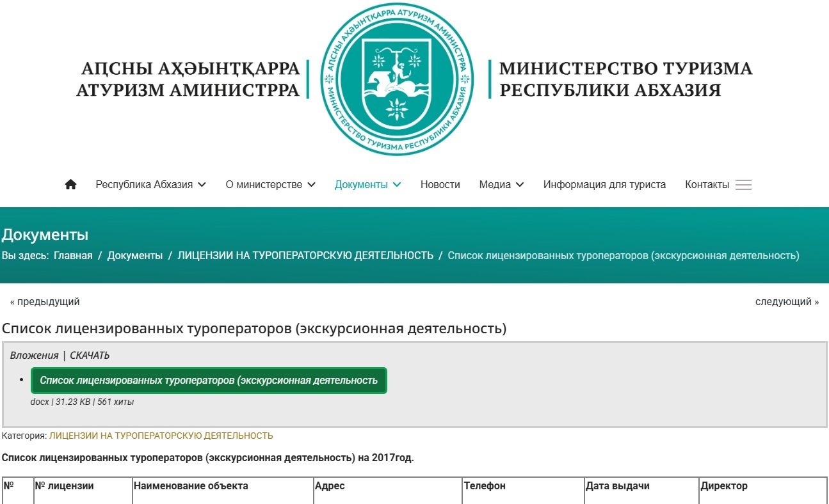Click the Russian ministry title text
The height and width of the screenshot is (504, 829).
pyautogui.click(x=625, y=79)
